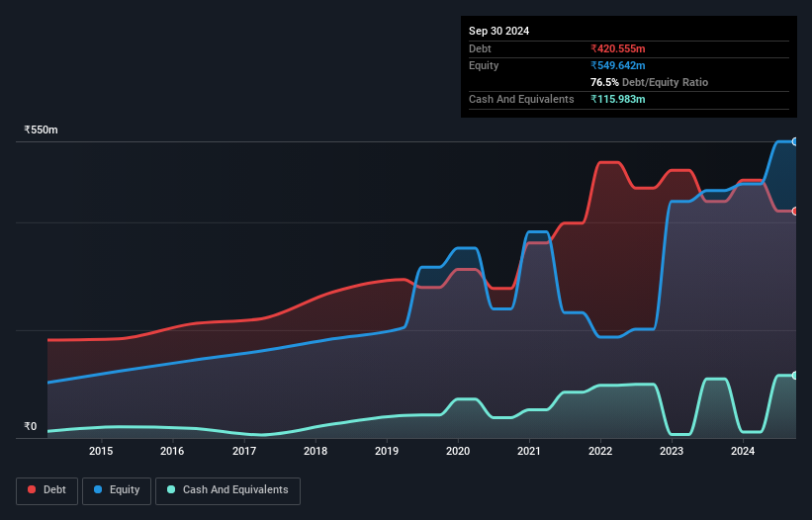Click the ₹115.983m cash value

pyautogui.click(x=618, y=99)
